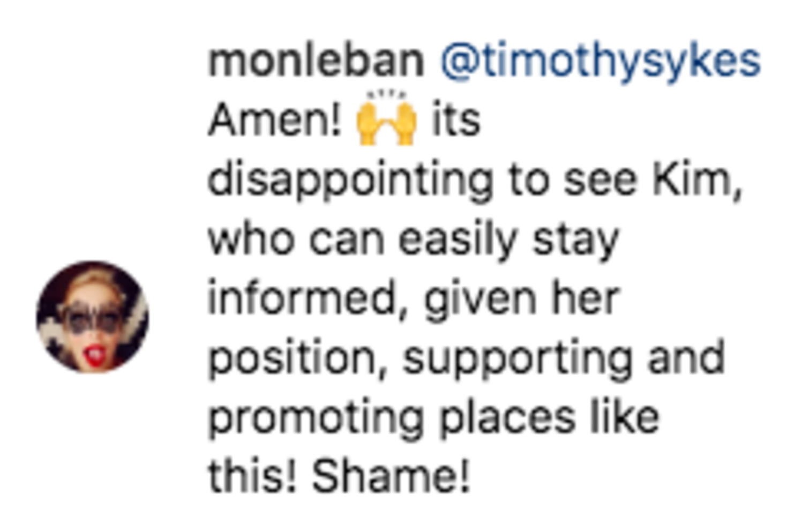Click the word "promoting" in the comment

point(316,418)
